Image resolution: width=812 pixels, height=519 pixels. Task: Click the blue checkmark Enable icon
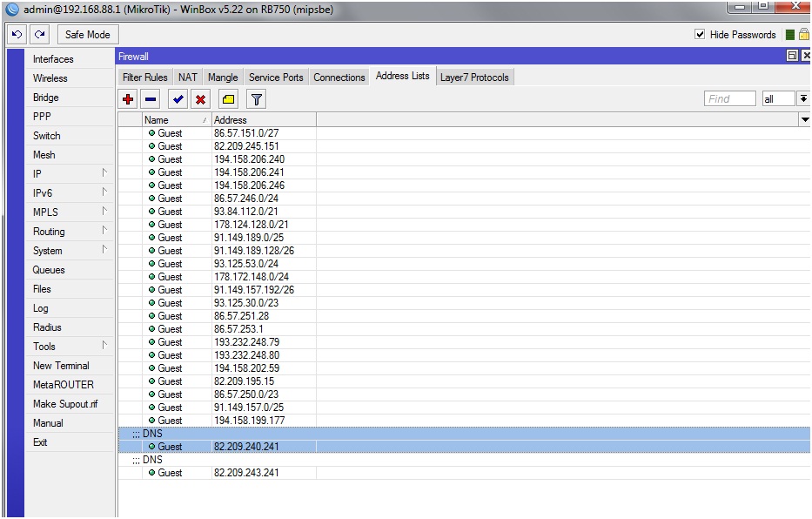tap(178, 99)
